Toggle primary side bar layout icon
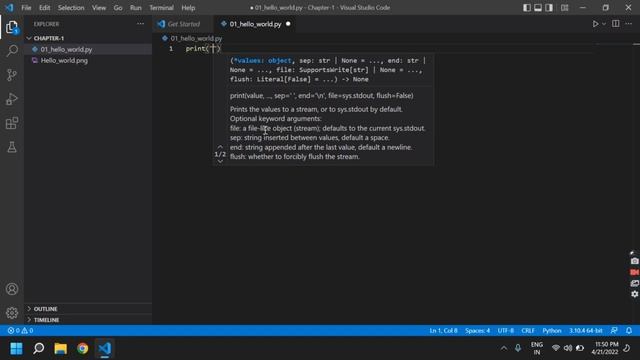The height and width of the screenshot is (360, 640). [x=527, y=8]
